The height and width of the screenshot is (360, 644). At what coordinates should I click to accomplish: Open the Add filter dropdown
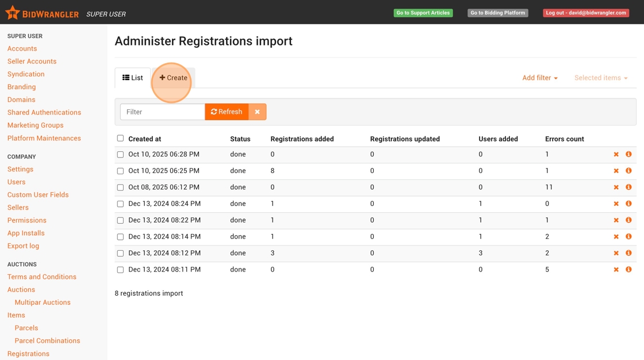pos(539,78)
